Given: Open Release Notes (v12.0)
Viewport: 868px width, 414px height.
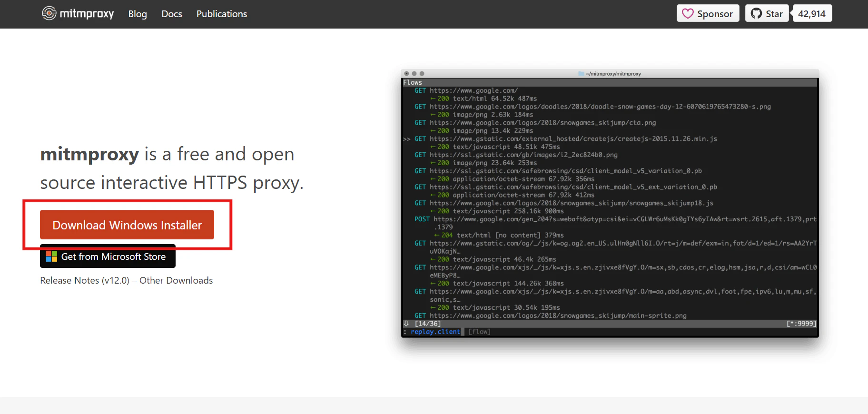Looking at the screenshot, I should 85,280.
